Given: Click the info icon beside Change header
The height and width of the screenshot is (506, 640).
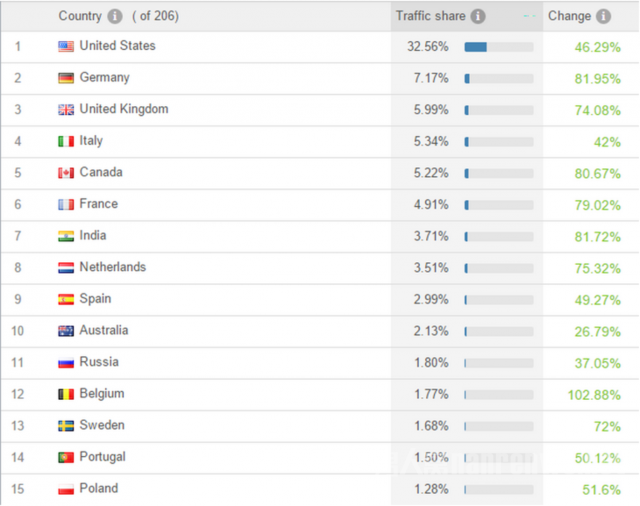Looking at the screenshot, I should pos(603,16).
